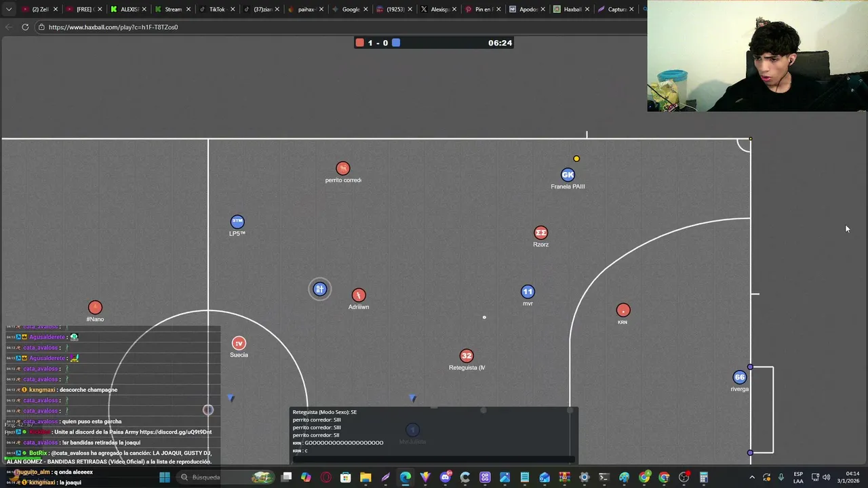Open Settings gear in the taskbar
The width and height of the screenshot is (868, 488).
585,477
